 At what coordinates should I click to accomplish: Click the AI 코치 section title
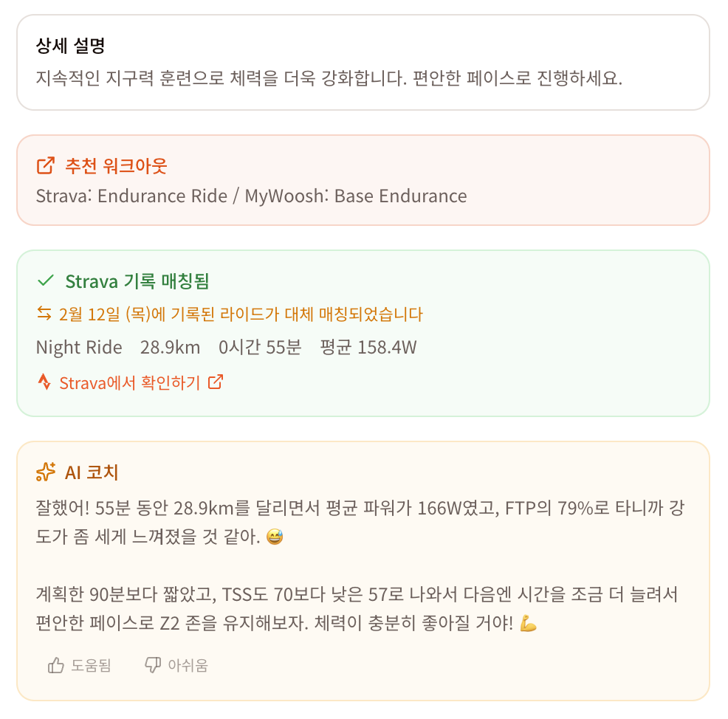[92, 472]
